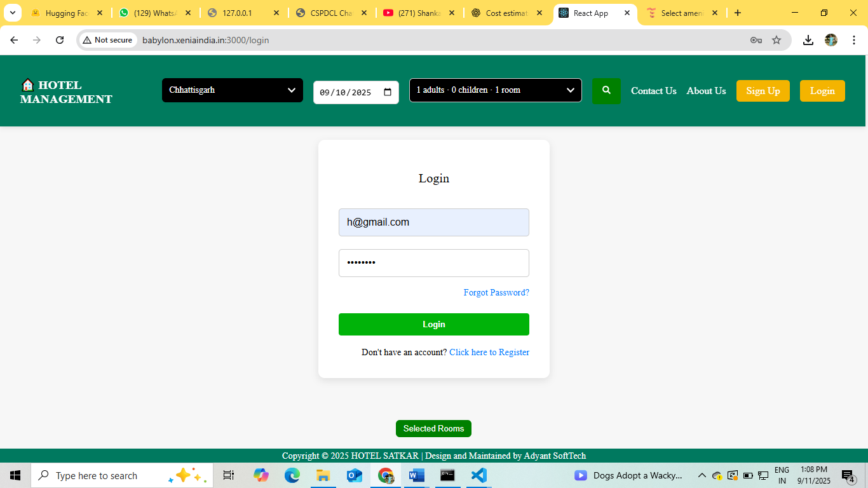Click the Forgot Password link
868x488 pixels.
click(496, 292)
